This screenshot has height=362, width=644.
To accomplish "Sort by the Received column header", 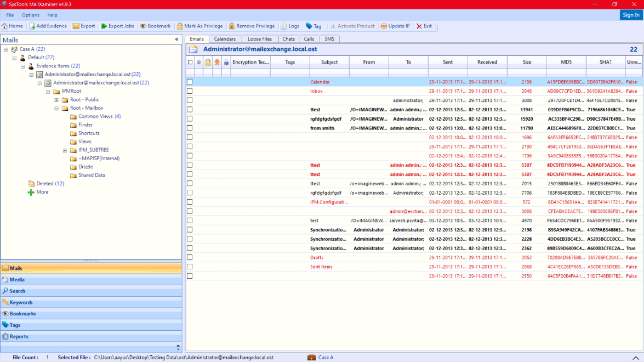I will tap(487, 62).
